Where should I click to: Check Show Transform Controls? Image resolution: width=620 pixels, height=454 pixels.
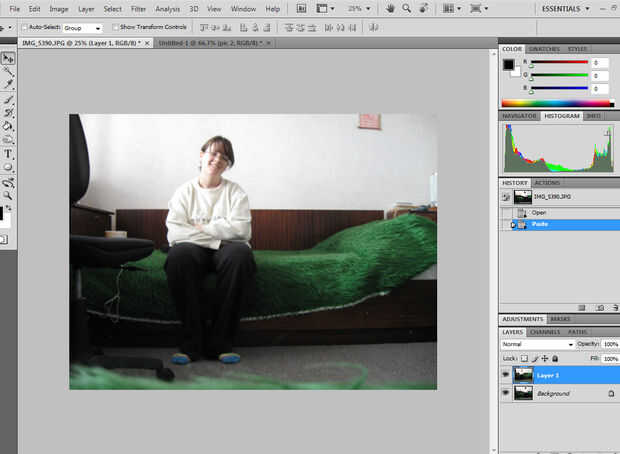click(x=116, y=27)
